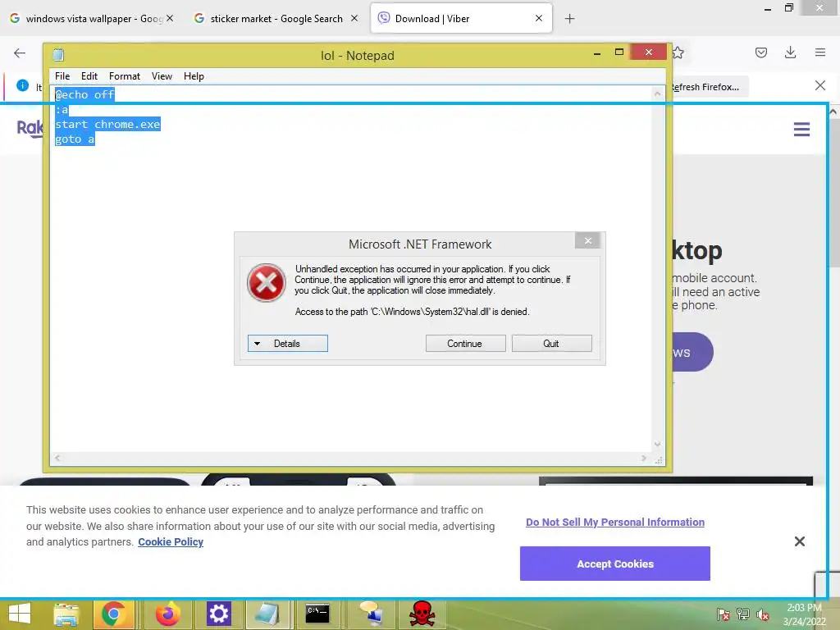Open Notepad File menu

coord(62,76)
